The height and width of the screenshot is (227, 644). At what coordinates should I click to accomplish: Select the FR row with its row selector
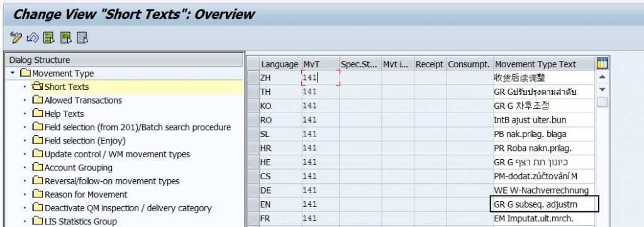tap(253, 218)
